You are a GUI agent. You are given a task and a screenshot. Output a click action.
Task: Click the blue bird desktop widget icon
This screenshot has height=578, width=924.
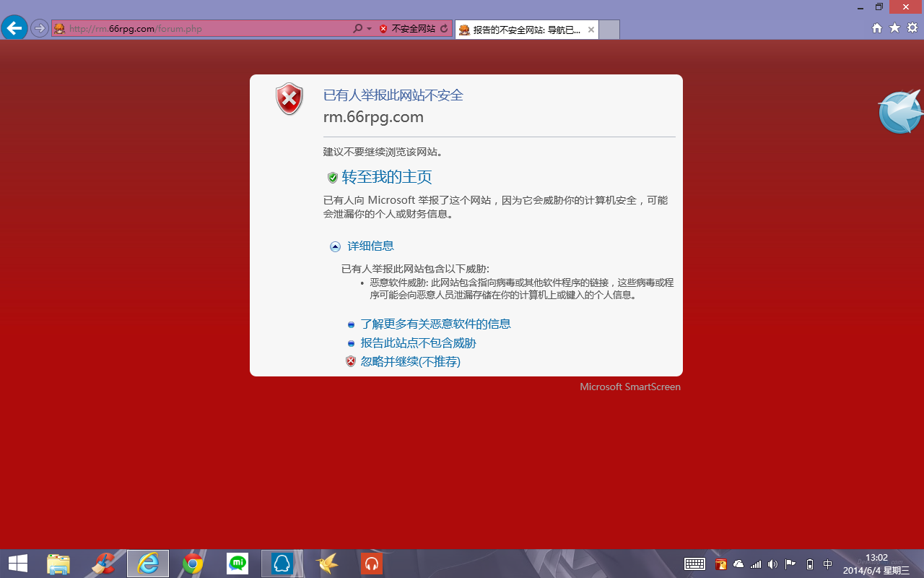point(901,112)
